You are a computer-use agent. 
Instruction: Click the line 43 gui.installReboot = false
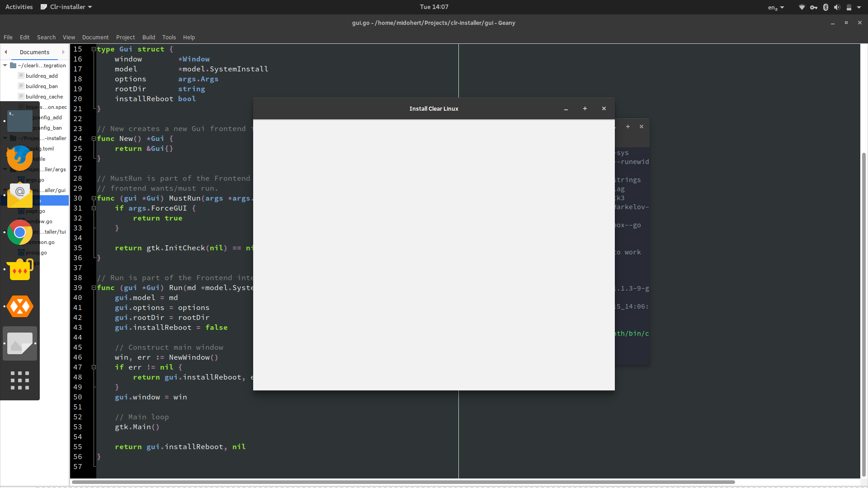[171, 328]
